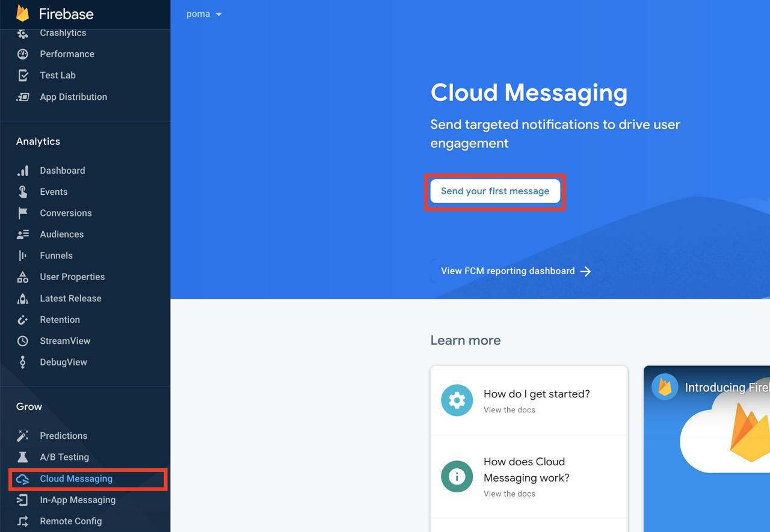Click the Events touch icon
770x532 pixels.
(x=23, y=192)
